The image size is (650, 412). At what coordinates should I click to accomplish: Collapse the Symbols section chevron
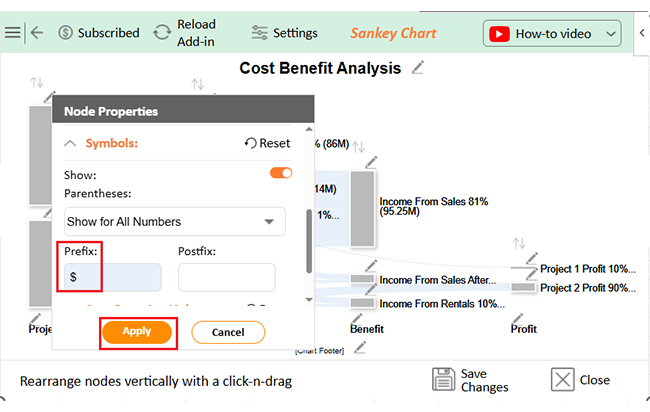tap(70, 143)
